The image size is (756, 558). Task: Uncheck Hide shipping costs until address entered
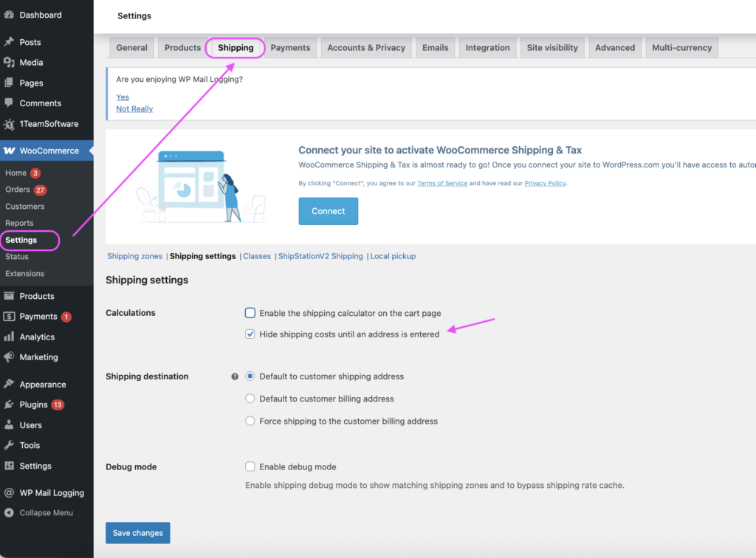click(x=250, y=334)
